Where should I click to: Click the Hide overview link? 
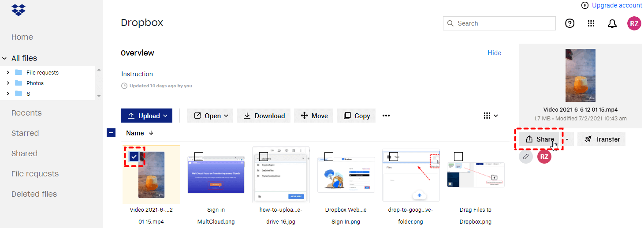[494, 53]
